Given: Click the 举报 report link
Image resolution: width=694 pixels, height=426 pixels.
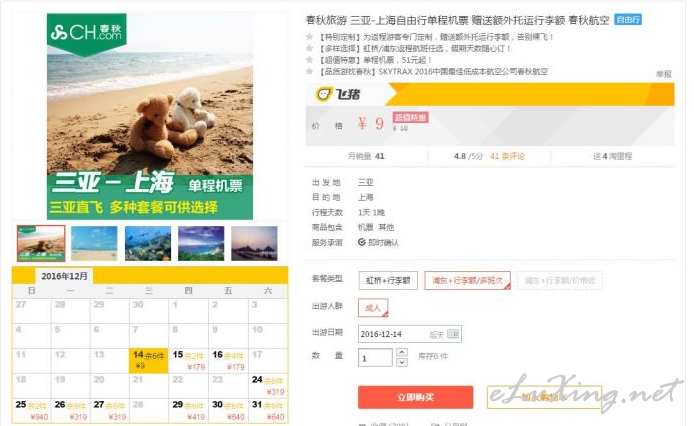Looking at the screenshot, I should point(663,74).
